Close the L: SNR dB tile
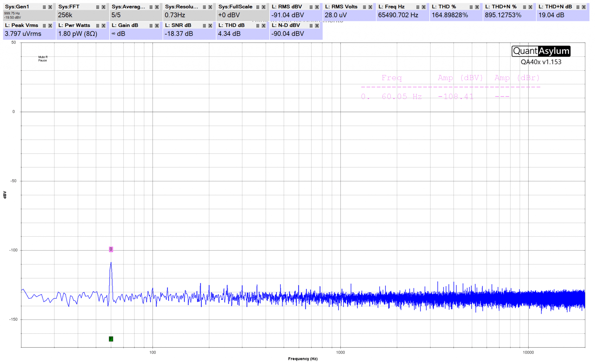This screenshot has width=595, height=364. pos(210,26)
